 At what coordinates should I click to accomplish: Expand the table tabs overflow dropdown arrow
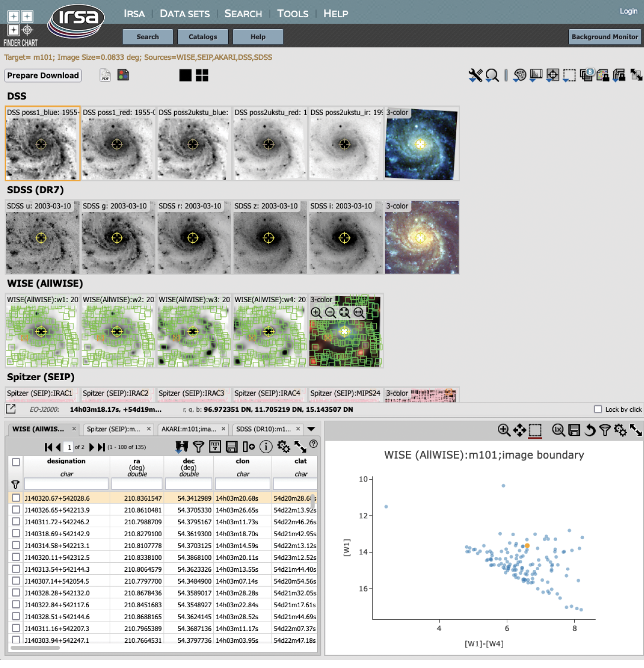click(x=311, y=429)
